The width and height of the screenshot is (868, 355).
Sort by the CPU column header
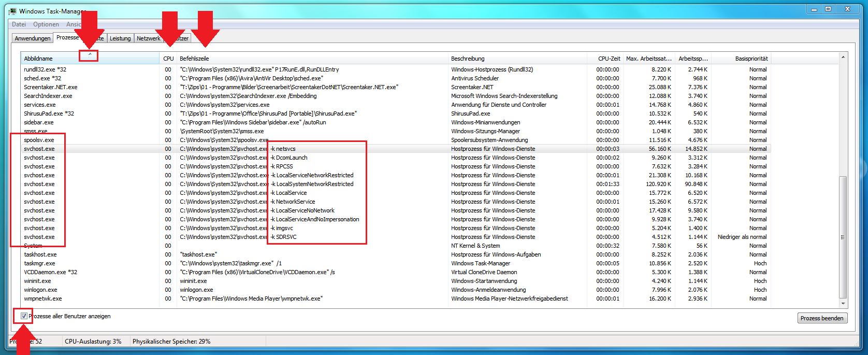168,59
